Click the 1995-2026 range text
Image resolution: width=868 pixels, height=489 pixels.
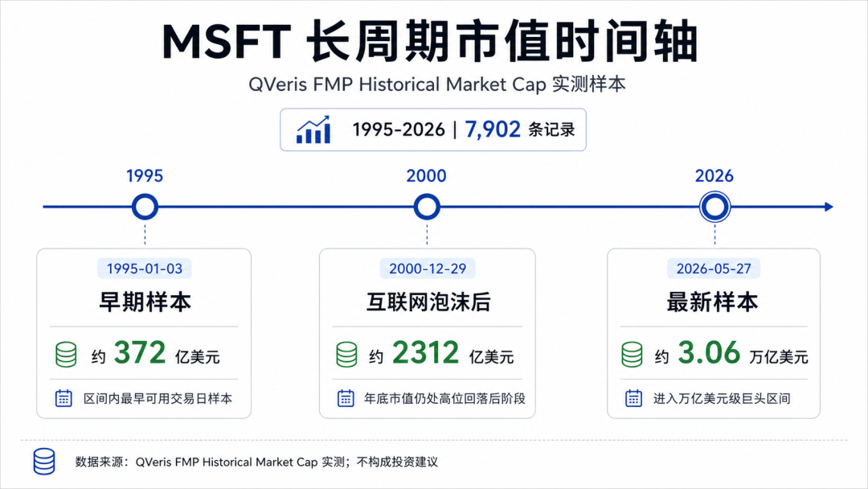tap(399, 129)
